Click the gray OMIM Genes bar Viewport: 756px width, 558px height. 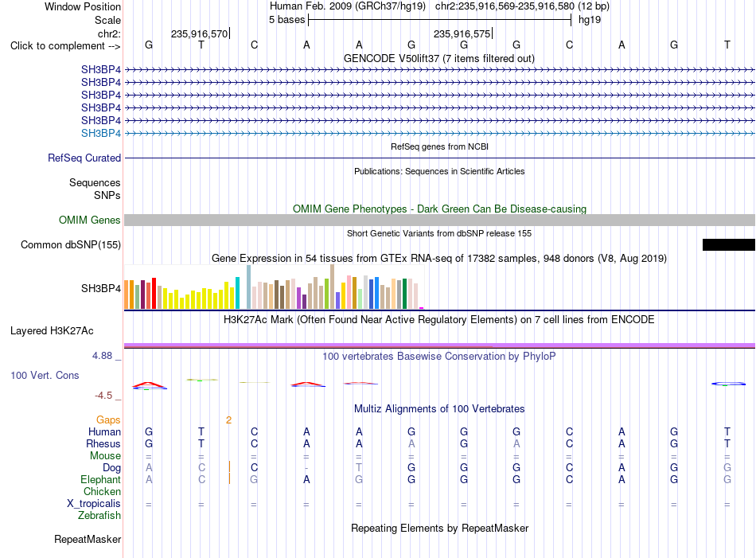(439, 220)
